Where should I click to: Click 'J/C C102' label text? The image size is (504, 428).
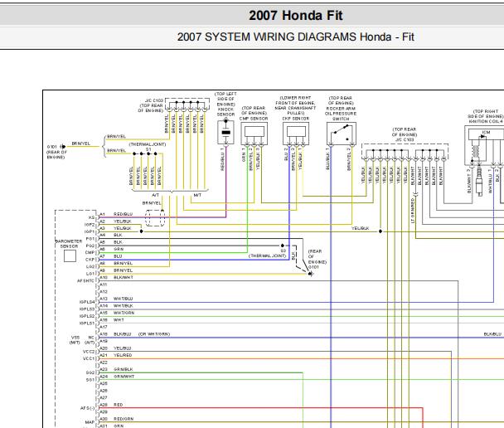[154, 100]
